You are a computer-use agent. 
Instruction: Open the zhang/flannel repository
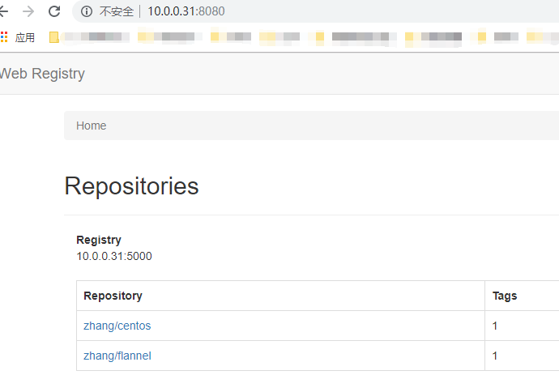pos(117,356)
